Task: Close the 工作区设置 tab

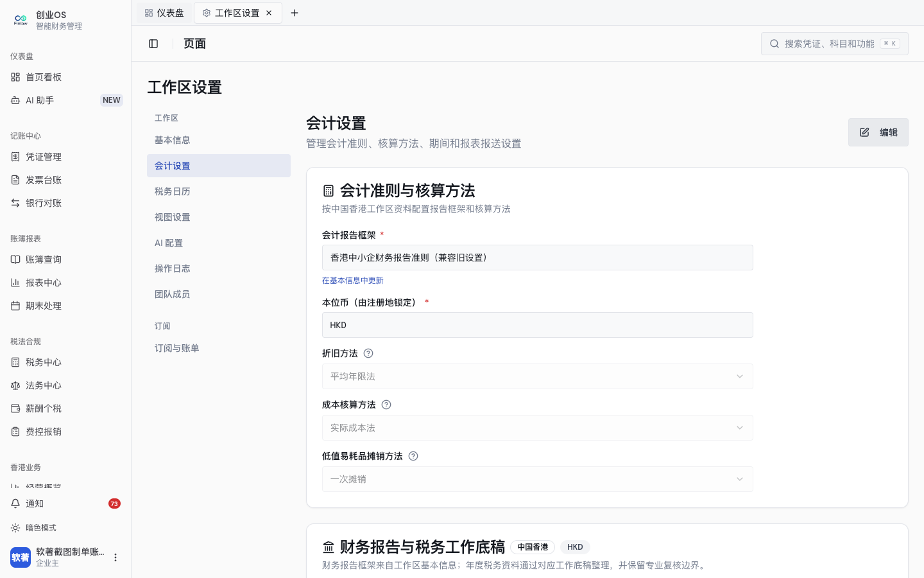Action: (x=269, y=13)
